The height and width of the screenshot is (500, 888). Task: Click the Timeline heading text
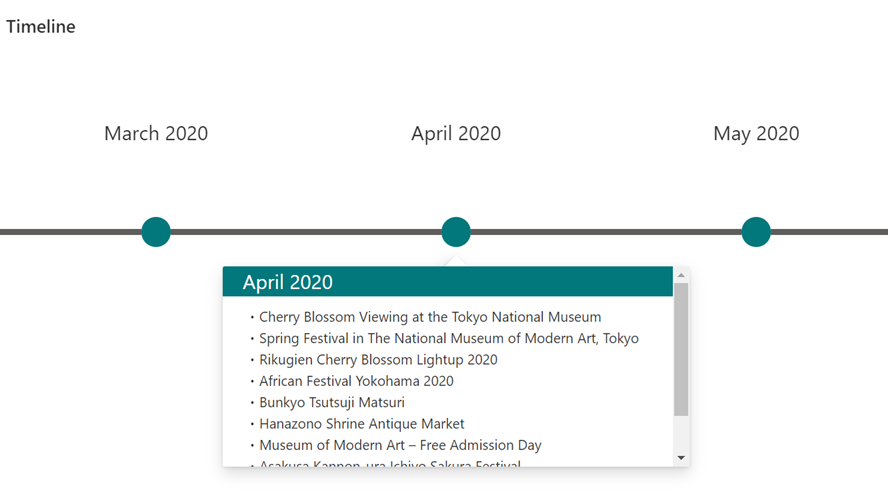point(41,27)
